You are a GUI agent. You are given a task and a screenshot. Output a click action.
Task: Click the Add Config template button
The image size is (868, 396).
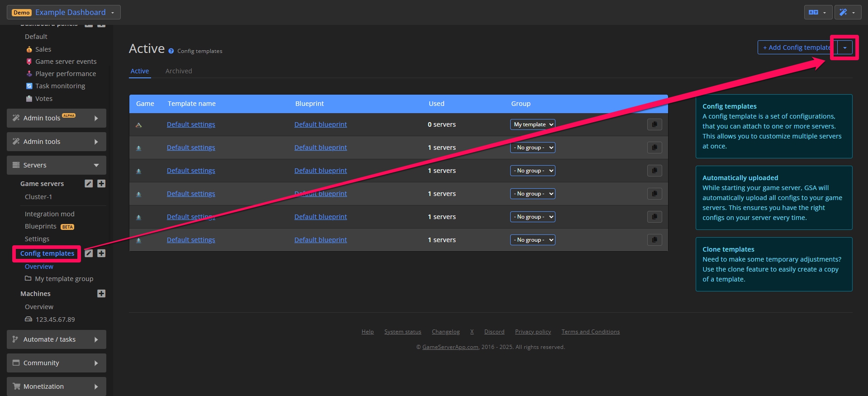click(797, 48)
